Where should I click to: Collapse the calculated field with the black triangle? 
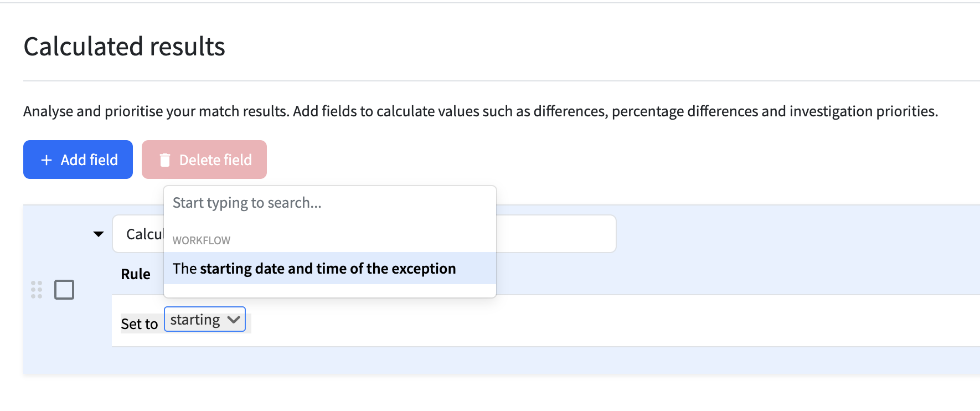pos(99,234)
